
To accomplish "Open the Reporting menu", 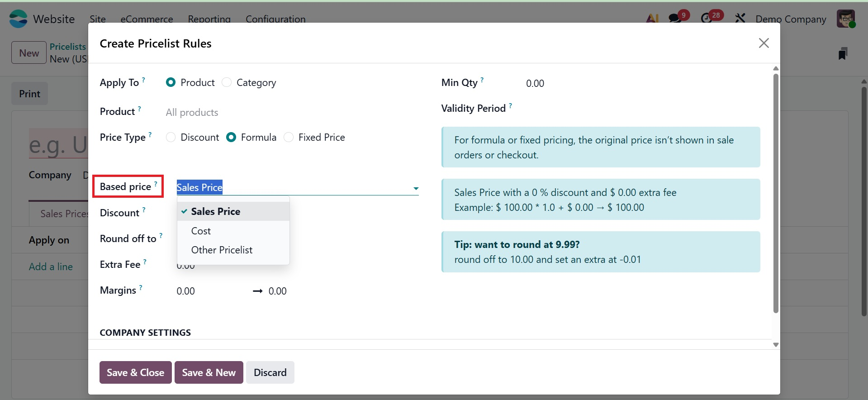I will [209, 19].
